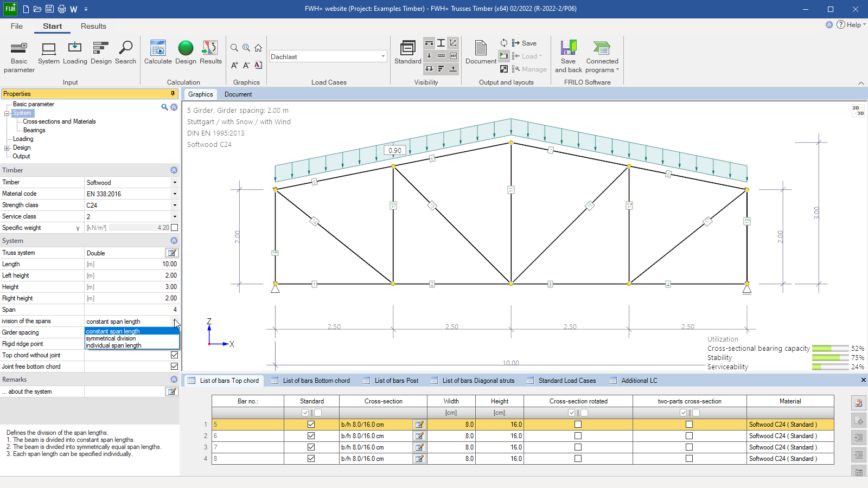
Task: Click the Standard visibility icon
Action: (x=408, y=53)
